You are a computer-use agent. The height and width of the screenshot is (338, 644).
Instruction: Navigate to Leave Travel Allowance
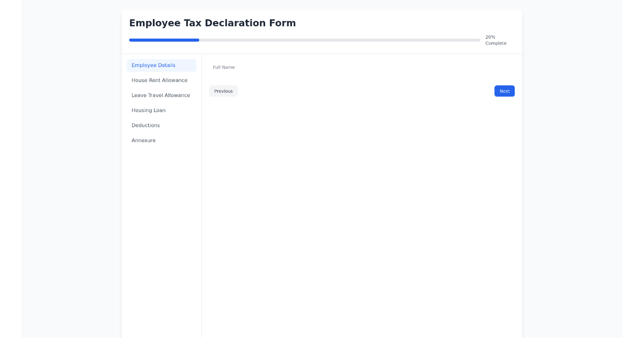[x=160, y=95]
